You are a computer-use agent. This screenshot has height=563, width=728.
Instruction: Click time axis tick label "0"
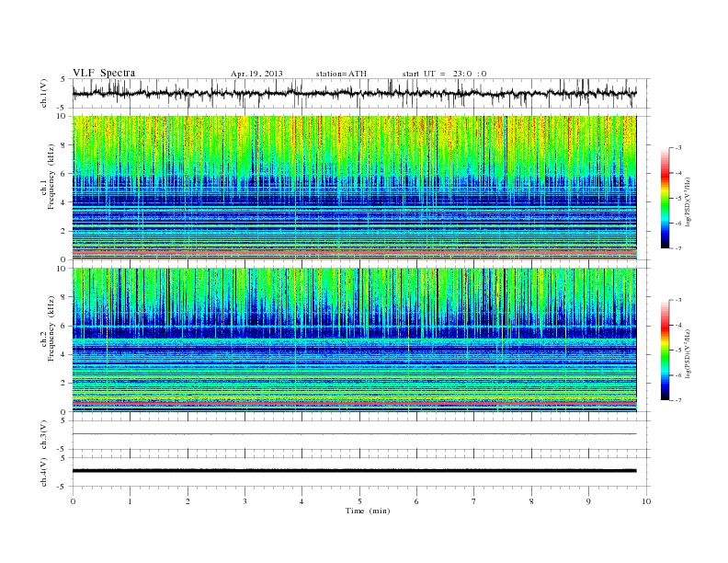pos(73,501)
